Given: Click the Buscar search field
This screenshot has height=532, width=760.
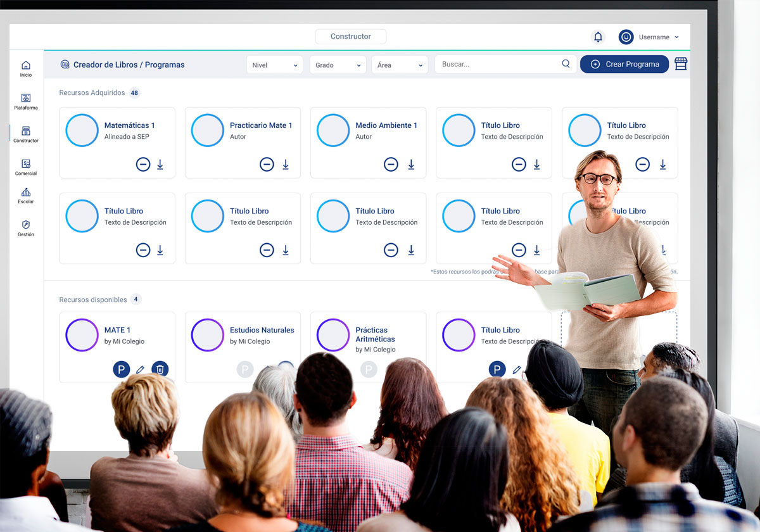Looking at the screenshot, I should (x=497, y=64).
